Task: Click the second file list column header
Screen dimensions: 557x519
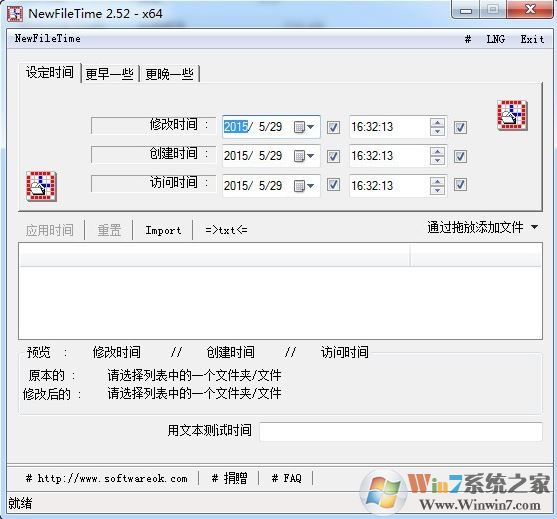Action: pyautogui.click(x=475, y=255)
